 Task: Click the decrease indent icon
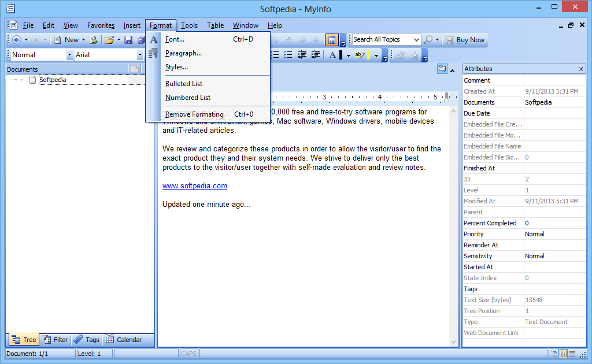[x=302, y=55]
